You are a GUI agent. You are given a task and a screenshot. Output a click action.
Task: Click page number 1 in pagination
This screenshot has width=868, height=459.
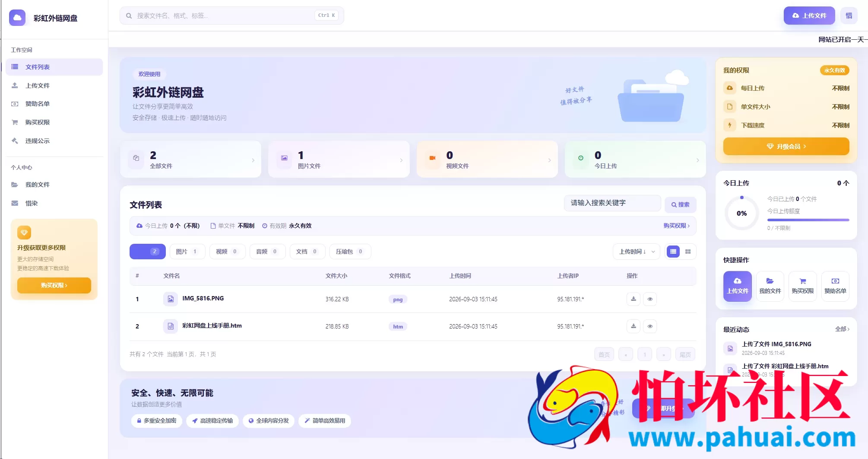(x=645, y=354)
